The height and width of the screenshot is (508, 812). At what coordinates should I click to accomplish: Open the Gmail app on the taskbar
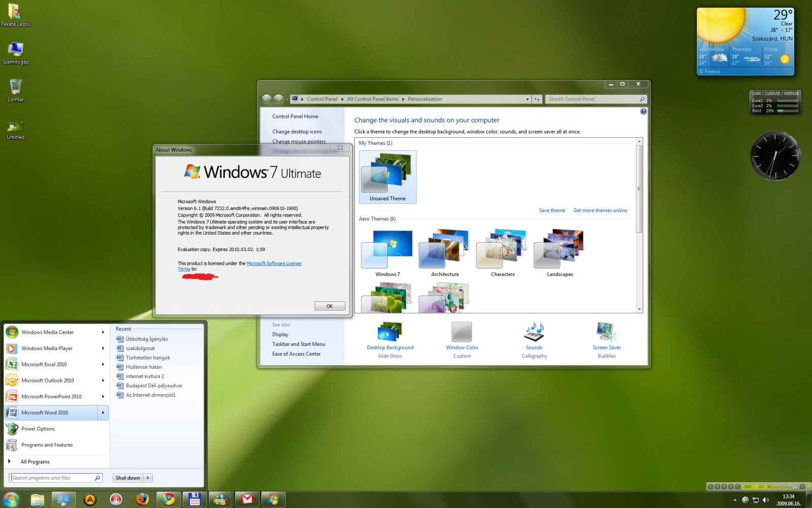[247, 500]
